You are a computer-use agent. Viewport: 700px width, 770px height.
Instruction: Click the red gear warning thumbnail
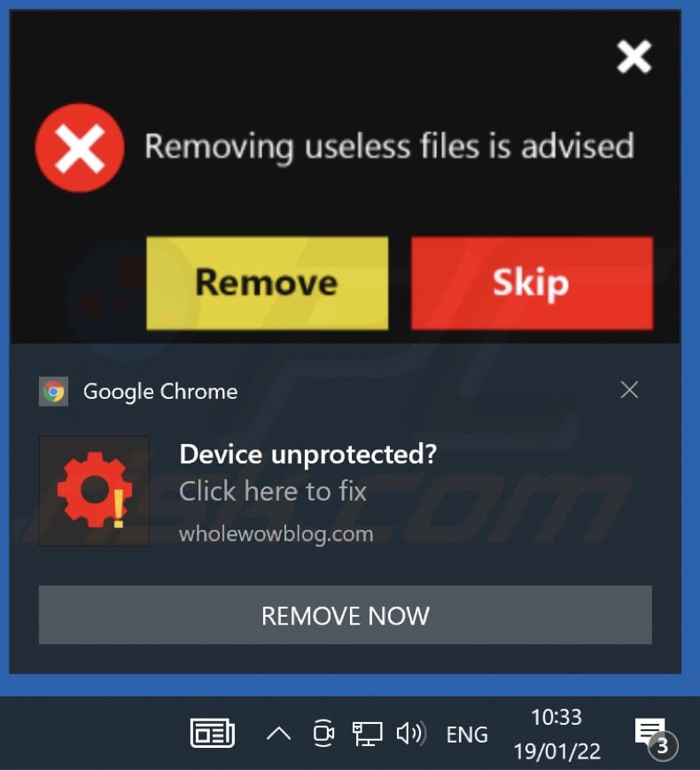coord(94,491)
